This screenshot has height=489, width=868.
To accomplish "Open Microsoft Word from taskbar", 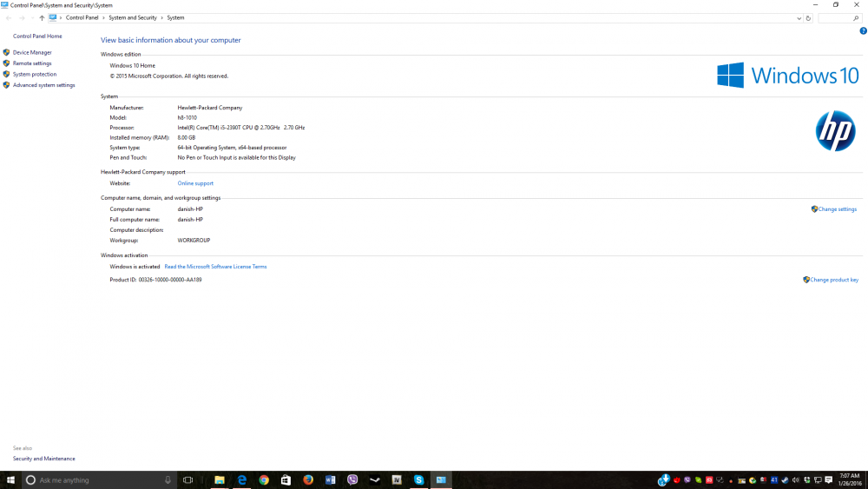I will pos(331,480).
